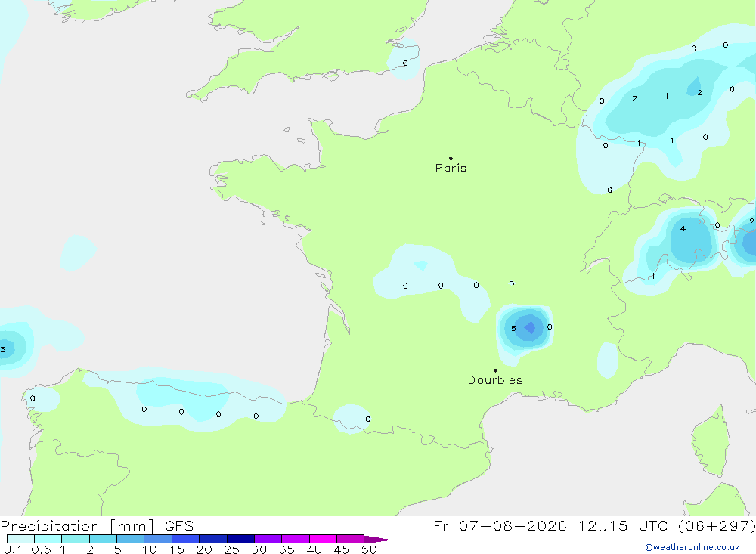Screen dimensions: 756x554
Task: Click the '4' precipitation value over Switzerland
Action: click(x=683, y=228)
